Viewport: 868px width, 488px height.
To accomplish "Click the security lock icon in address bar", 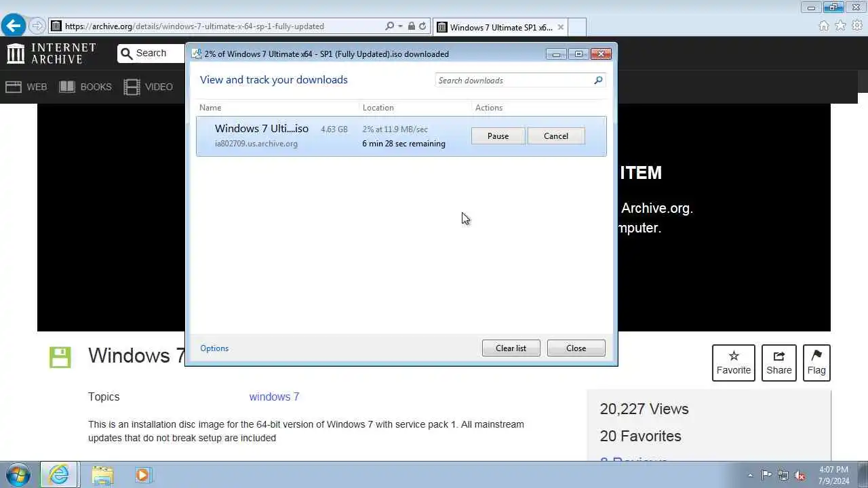I will (411, 26).
